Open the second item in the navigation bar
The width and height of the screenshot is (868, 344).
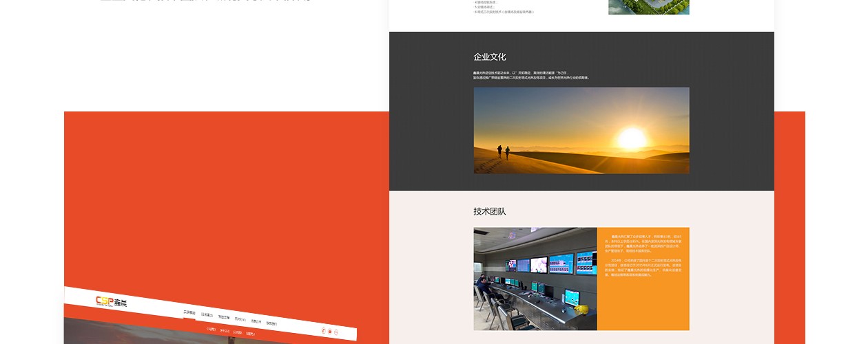pyautogui.click(x=207, y=314)
